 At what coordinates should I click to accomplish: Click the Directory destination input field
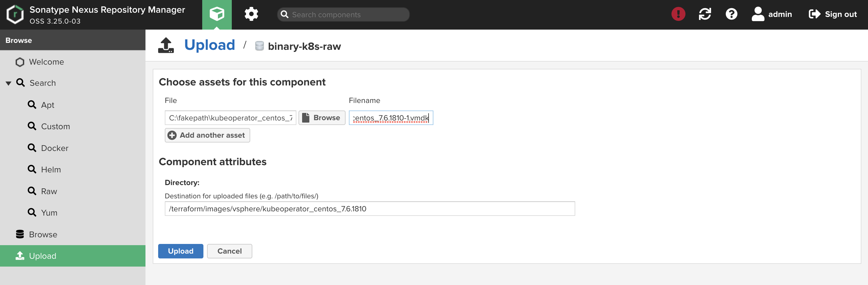pyautogui.click(x=370, y=209)
